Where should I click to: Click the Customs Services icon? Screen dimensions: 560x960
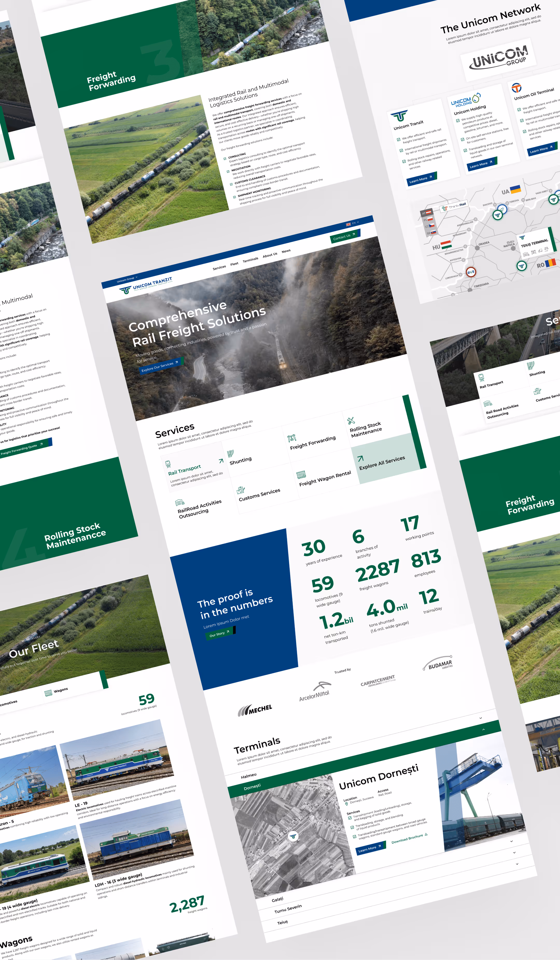tap(241, 490)
